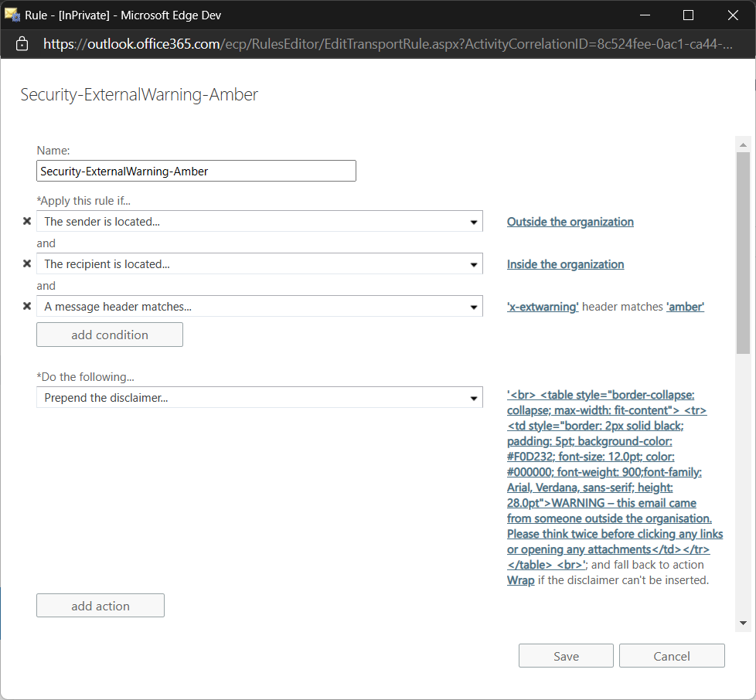Click inside the rule Name field
The image size is (756, 700).
pyautogui.click(x=196, y=171)
